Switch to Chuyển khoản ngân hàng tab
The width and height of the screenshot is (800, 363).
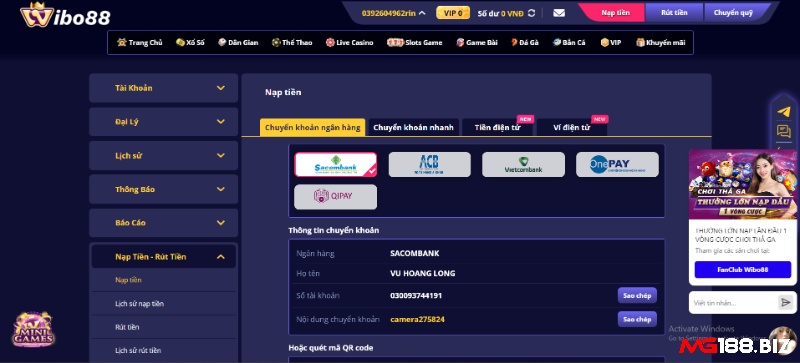312,127
